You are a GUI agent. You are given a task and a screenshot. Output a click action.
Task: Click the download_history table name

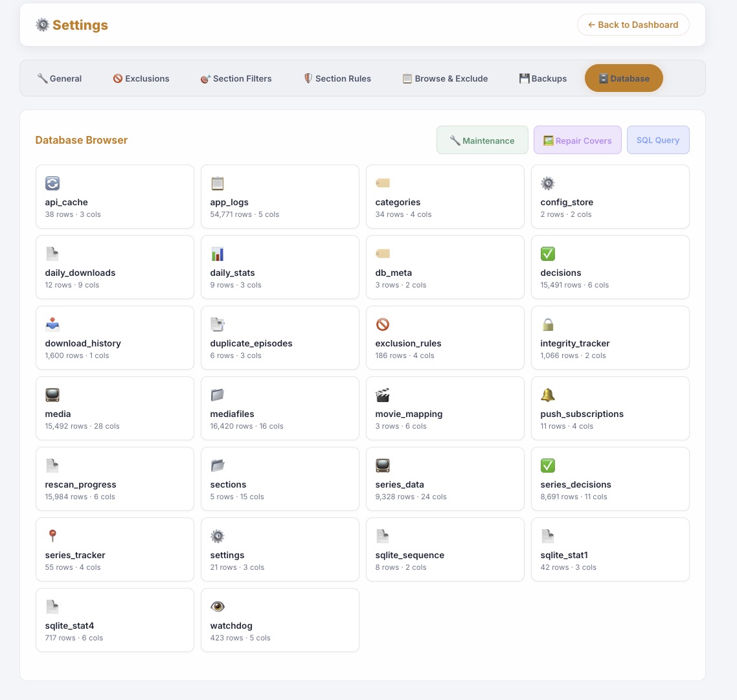[83, 343]
